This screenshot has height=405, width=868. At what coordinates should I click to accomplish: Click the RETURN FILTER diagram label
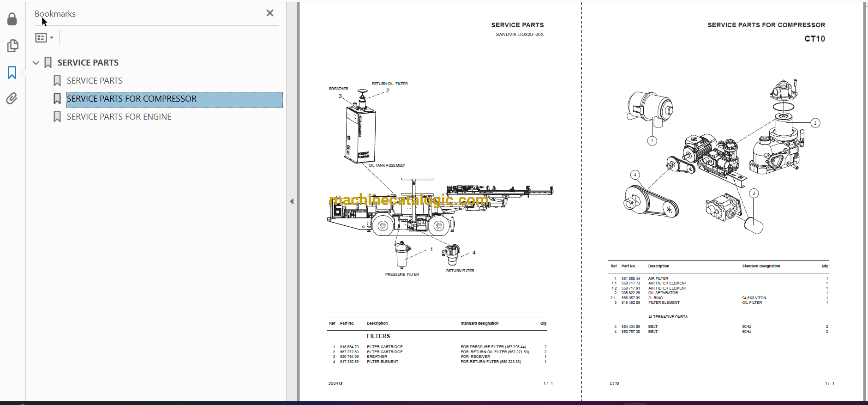pyautogui.click(x=460, y=271)
